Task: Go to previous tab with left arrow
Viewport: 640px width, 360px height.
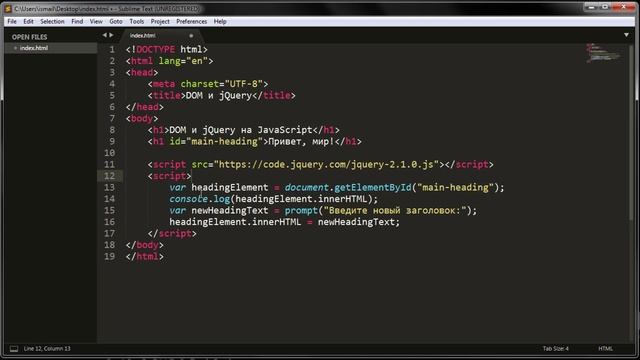Action: (x=104, y=36)
